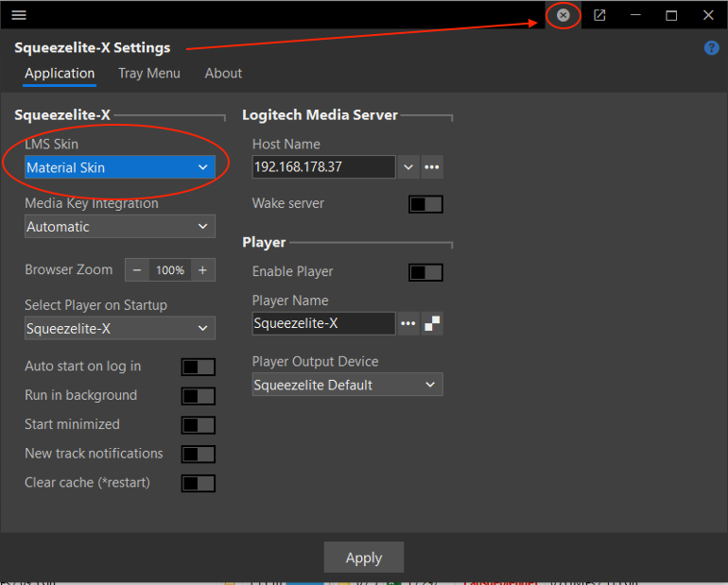This screenshot has height=585, width=728.
Task: Switch to the Tray Menu tab
Action: pyautogui.click(x=148, y=74)
